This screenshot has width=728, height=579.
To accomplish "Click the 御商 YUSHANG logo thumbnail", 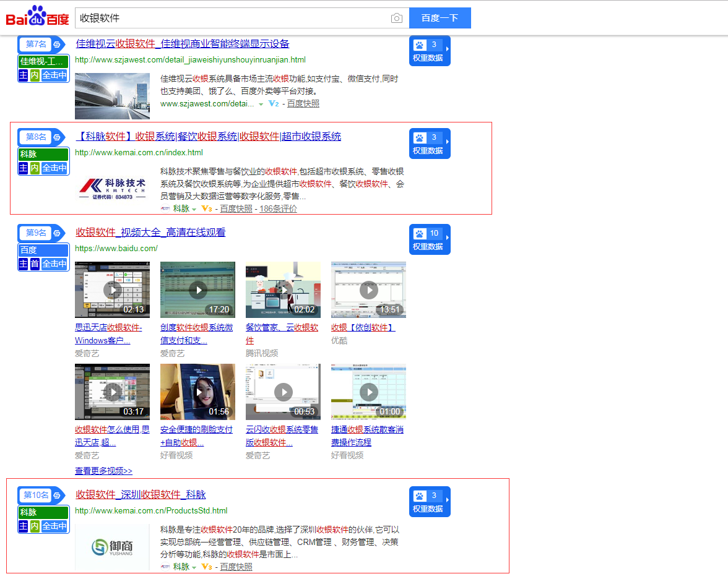I will (113, 547).
